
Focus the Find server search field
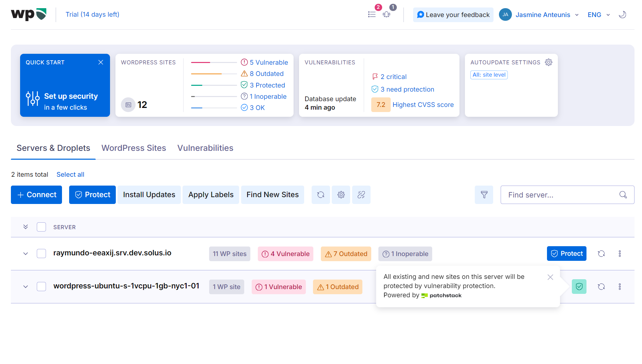567,195
